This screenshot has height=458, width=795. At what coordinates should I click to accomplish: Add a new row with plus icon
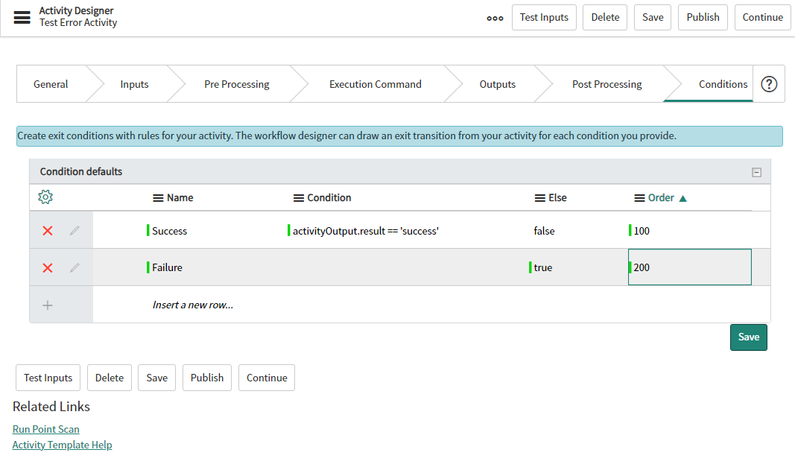pos(48,305)
